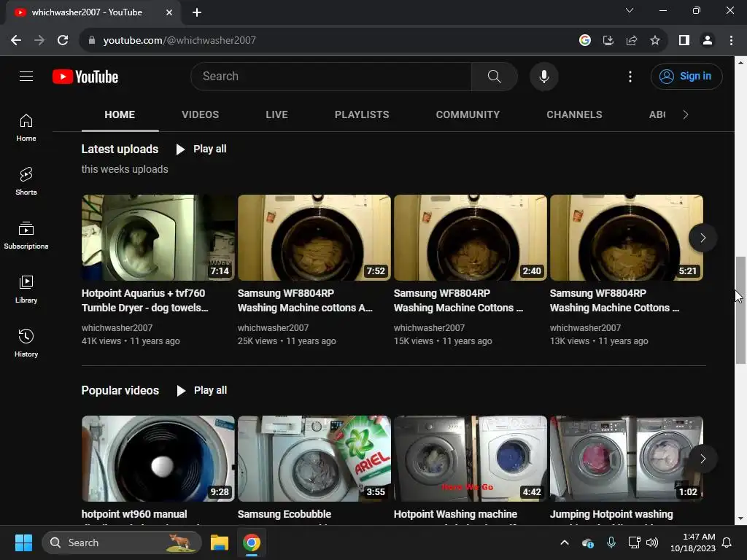747x560 pixels.
Task: Reload the current page
Action: [x=63, y=40]
